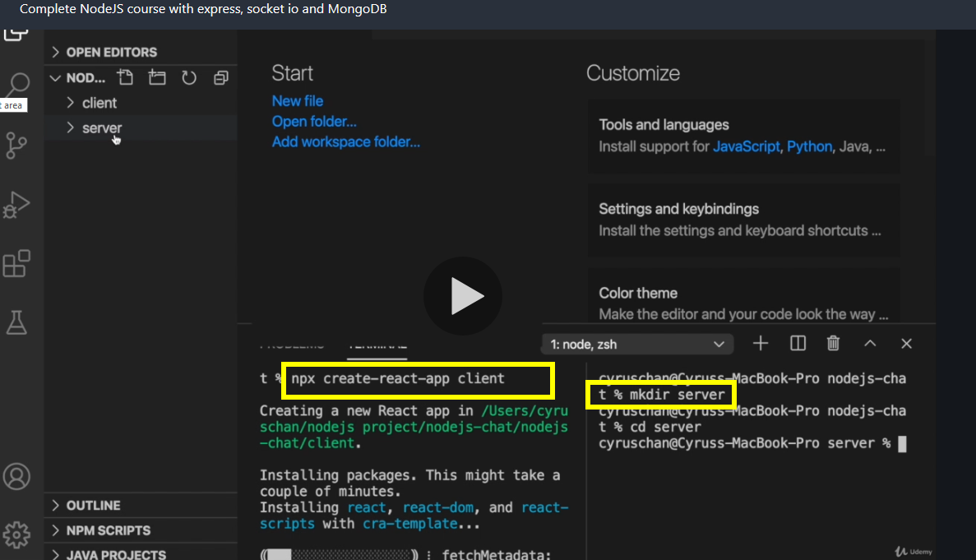Click the fetchMetadata progress bar
The image size is (976, 560).
tap(340, 553)
